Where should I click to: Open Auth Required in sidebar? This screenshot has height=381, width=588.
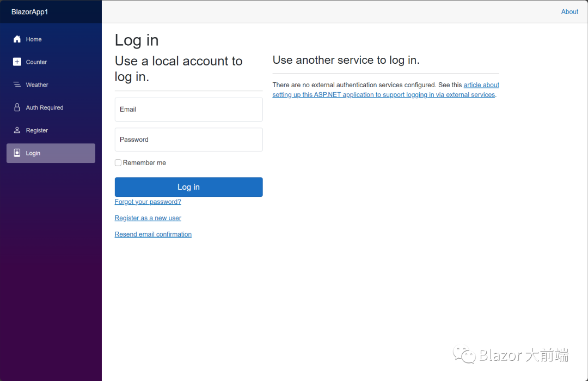click(45, 108)
